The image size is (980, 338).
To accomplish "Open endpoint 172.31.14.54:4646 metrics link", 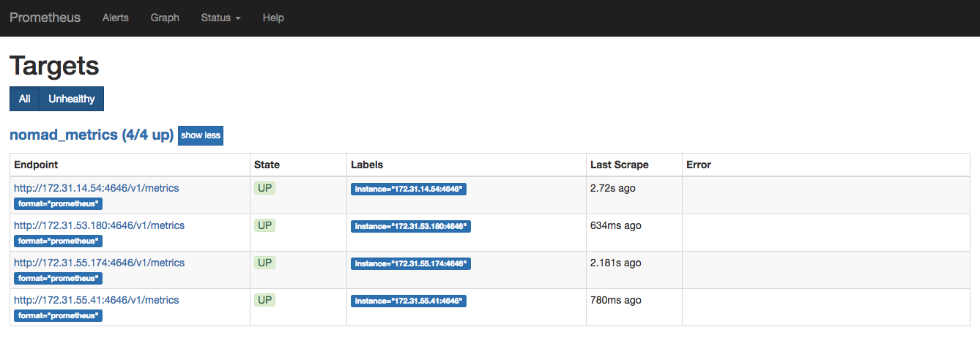I will (x=96, y=188).
